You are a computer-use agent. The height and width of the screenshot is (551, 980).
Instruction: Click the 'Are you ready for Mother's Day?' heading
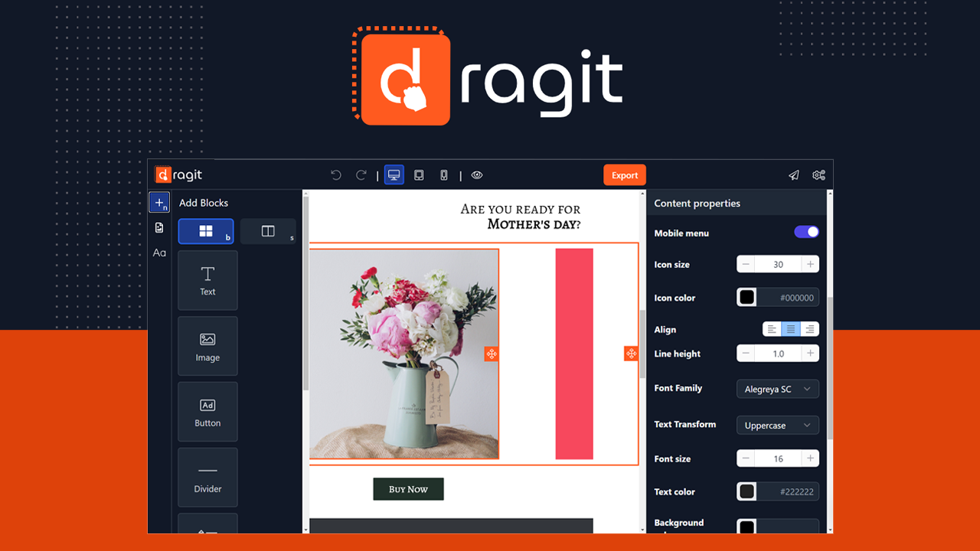(x=521, y=217)
